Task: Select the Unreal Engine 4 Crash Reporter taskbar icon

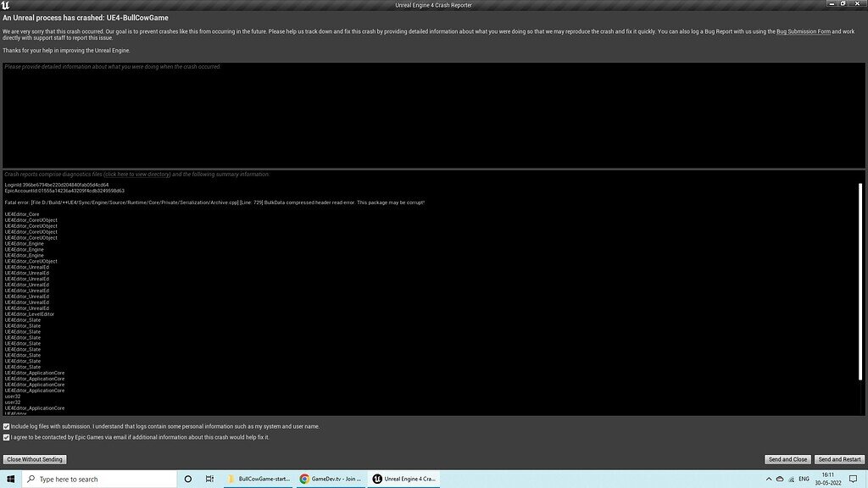Action: (x=403, y=479)
